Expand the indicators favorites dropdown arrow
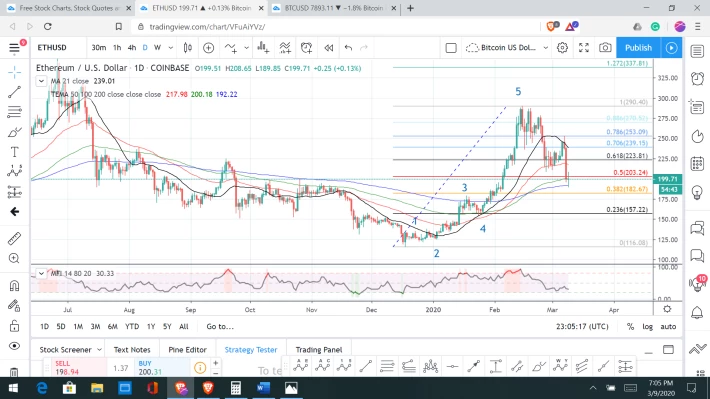Viewport: 710px width, 399px height. [x=246, y=48]
